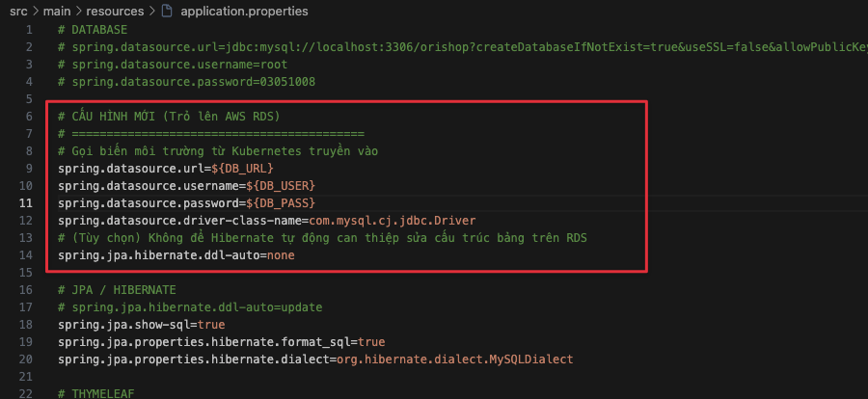The image size is (868, 399).
Task: Click the "true" value of spring.jpa.show-sql
Action: (212, 325)
